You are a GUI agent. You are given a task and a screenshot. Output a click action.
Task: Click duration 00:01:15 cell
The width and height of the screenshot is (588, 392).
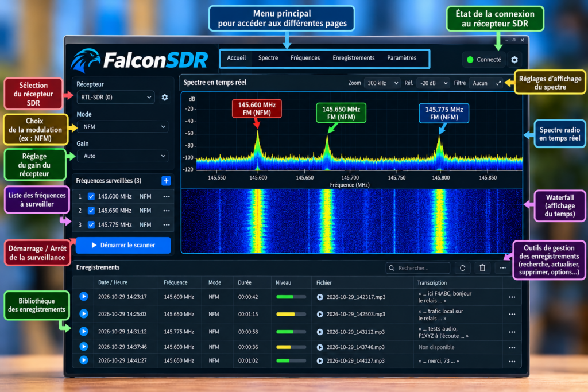(248, 314)
